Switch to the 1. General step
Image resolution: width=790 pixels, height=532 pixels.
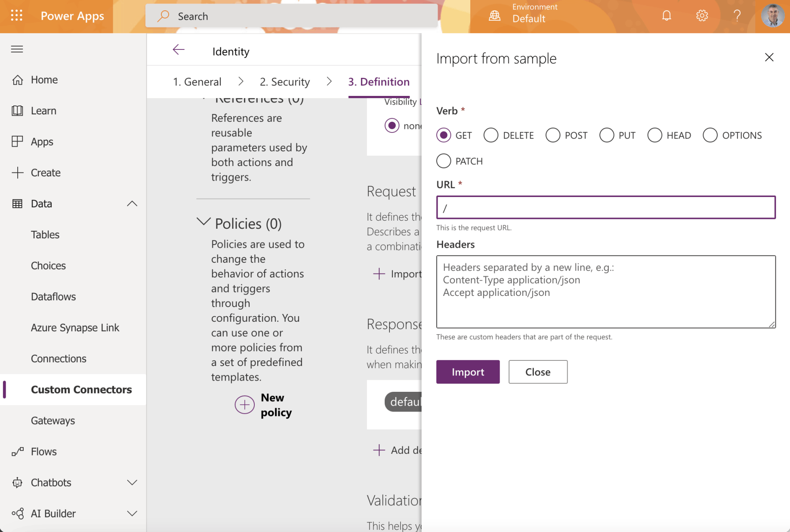pos(197,82)
